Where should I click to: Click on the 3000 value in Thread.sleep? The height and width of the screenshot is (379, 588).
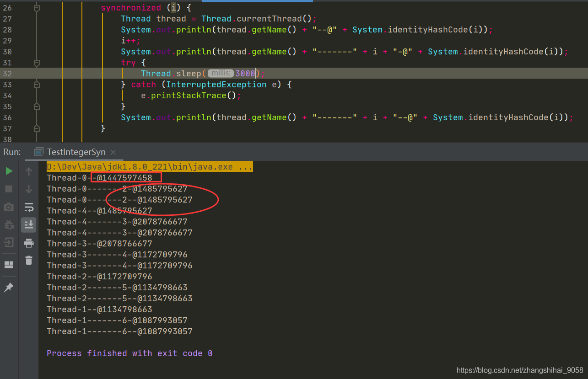pos(245,74)
